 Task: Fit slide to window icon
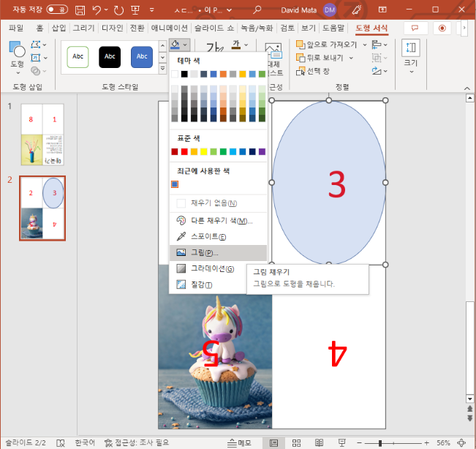coord(461,443)
